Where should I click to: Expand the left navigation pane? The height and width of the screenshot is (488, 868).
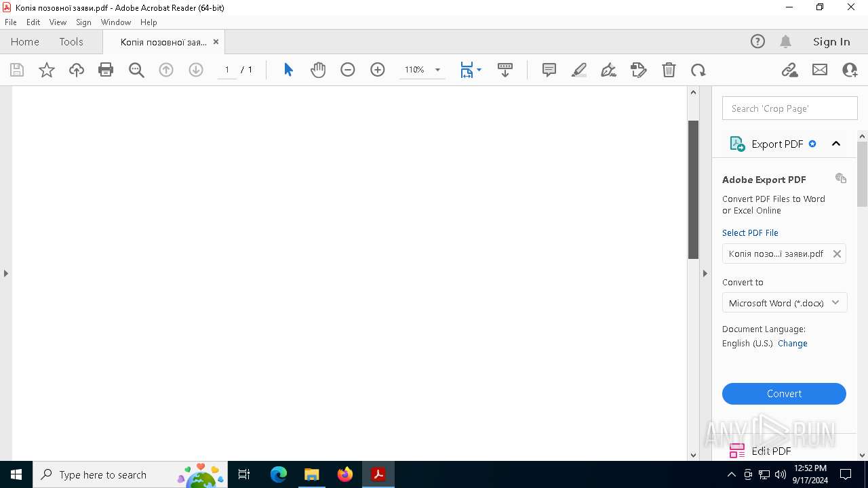click(x=5, y=273)
